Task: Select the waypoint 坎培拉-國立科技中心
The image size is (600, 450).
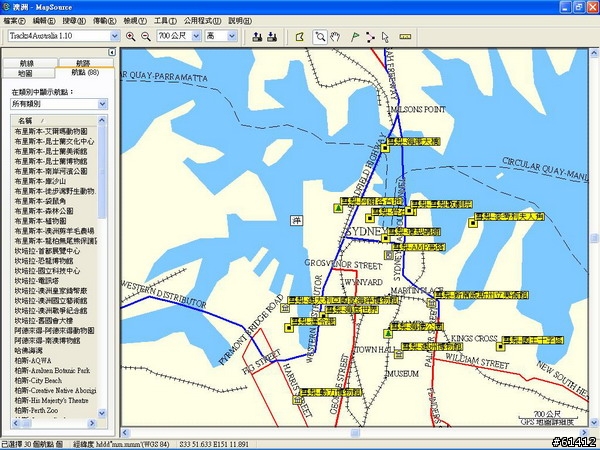Action: pos(47,271)
